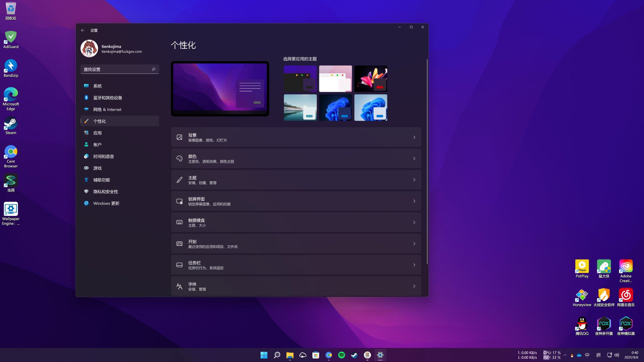Screen dimensions: 644x362
Task: Click the 系统 monitor icon in the sidebar
Action: click(86, 86)
